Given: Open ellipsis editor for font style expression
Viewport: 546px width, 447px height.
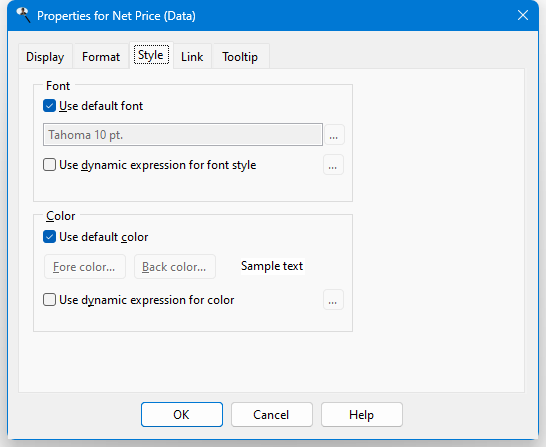Looking at the screenshot, I should [333, 165].
